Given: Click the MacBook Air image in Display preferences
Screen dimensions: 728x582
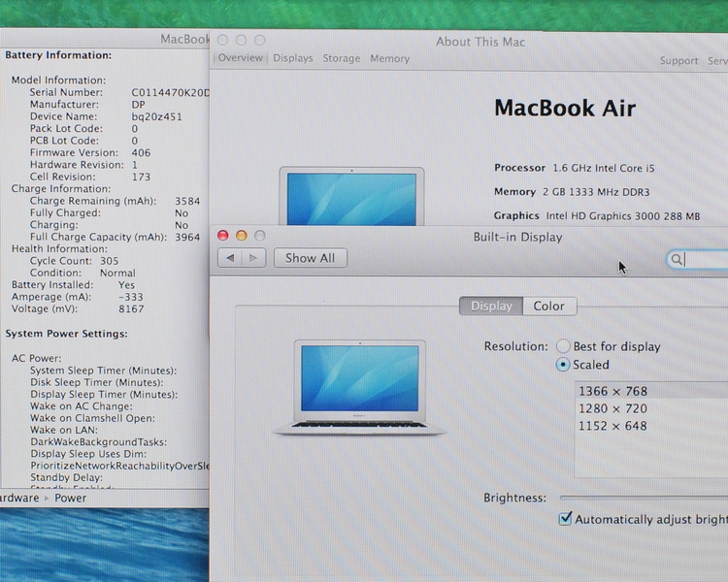Looking at the screenshot, I should tap(359, 388).
